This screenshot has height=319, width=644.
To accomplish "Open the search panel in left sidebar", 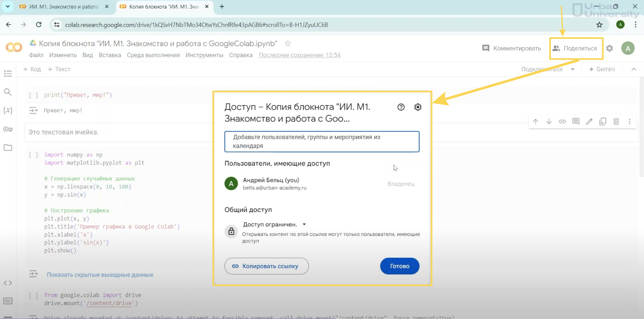I will click(x=8, y=92).
